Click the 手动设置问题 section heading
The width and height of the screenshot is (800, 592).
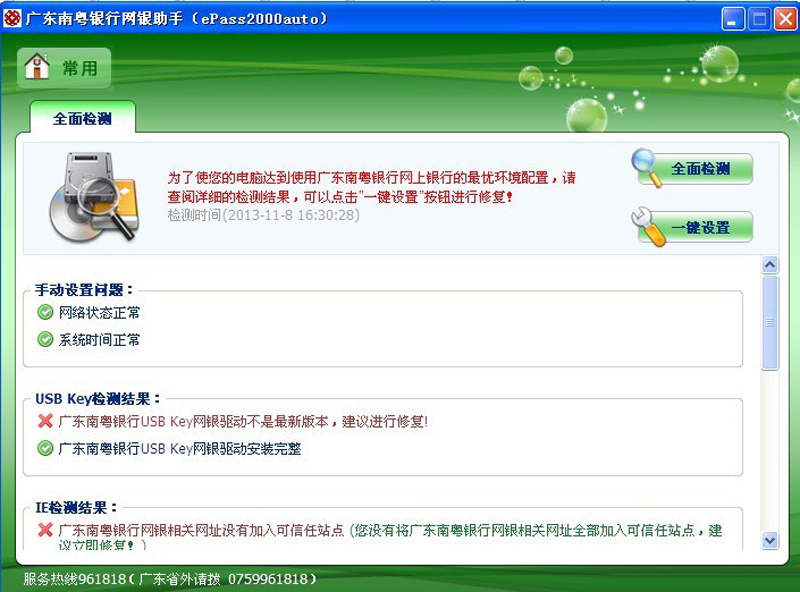click(x=84, y=290)
